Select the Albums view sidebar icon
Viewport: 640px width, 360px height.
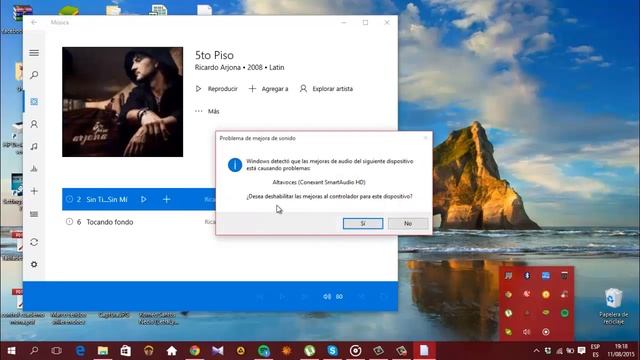point(34,102)
